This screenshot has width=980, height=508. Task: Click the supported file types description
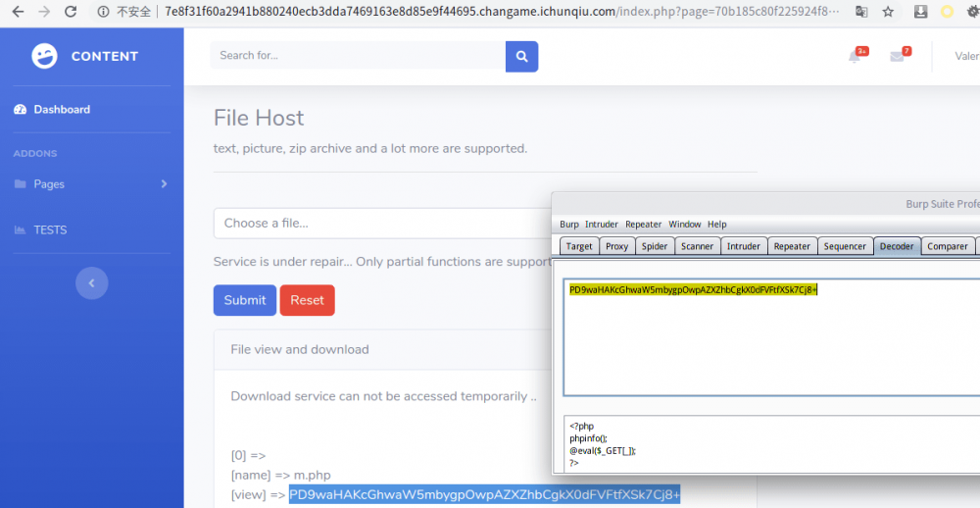(370, 149)
